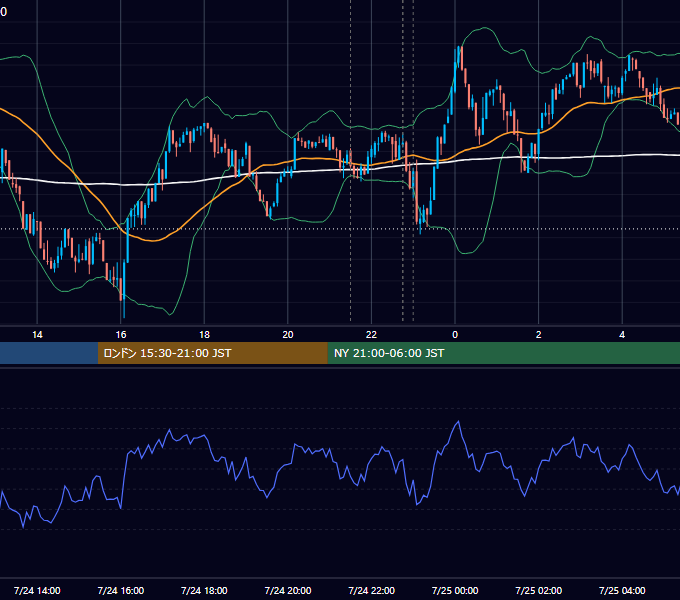Click the 7/24 20:00 date label
Screen dimensions: 680x600
pos(288,590)
